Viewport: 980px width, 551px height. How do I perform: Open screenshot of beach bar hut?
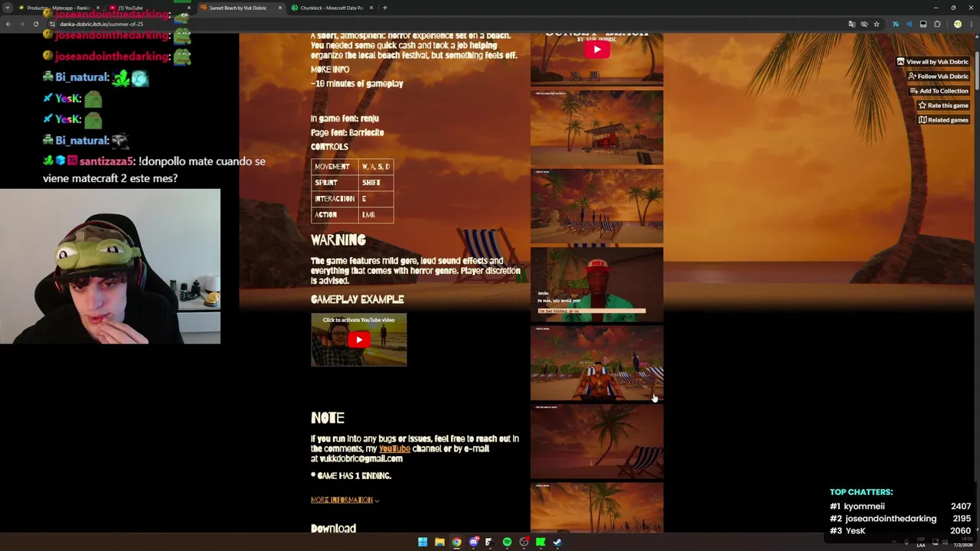tap(596, 127)
